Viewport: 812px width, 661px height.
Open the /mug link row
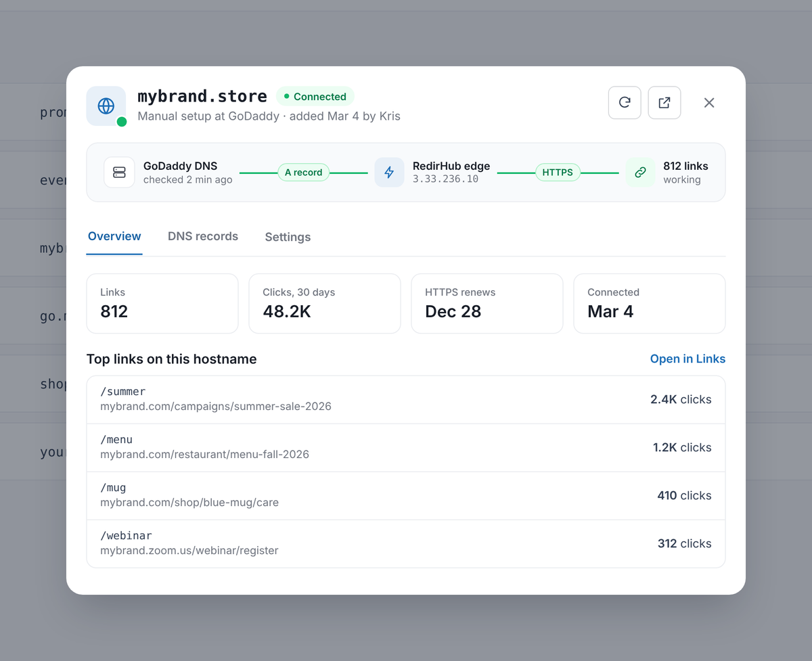click(406, 496)
